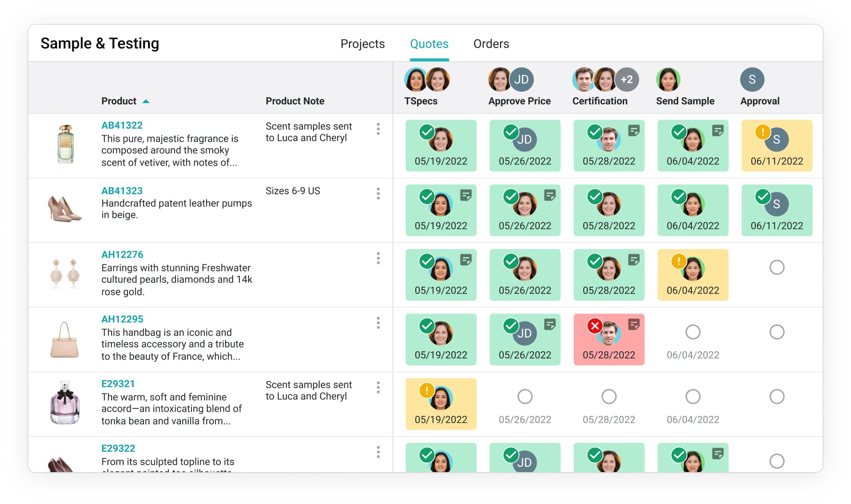Switch to the Projects tab
This screenshot has width=851, height=504.
362,44
